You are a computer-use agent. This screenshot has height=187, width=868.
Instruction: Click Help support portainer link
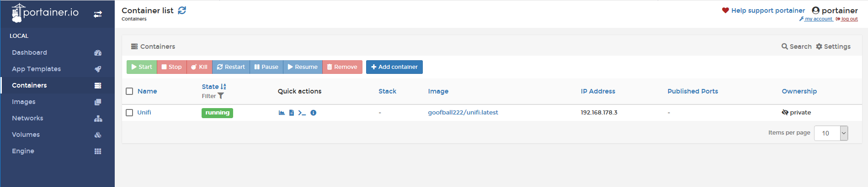tap(768, 10)
